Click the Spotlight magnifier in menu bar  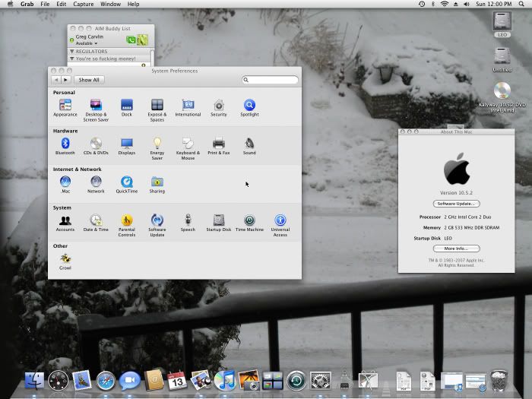521,4
